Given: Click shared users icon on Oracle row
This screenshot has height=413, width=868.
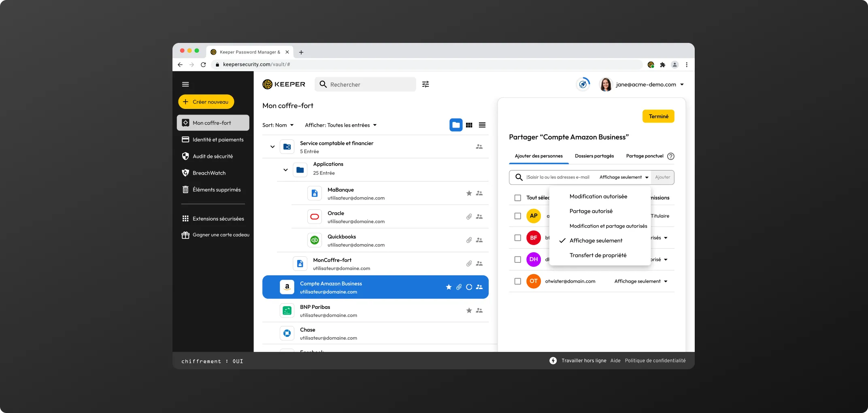Looking at the screenshot, I should (479, 217).
